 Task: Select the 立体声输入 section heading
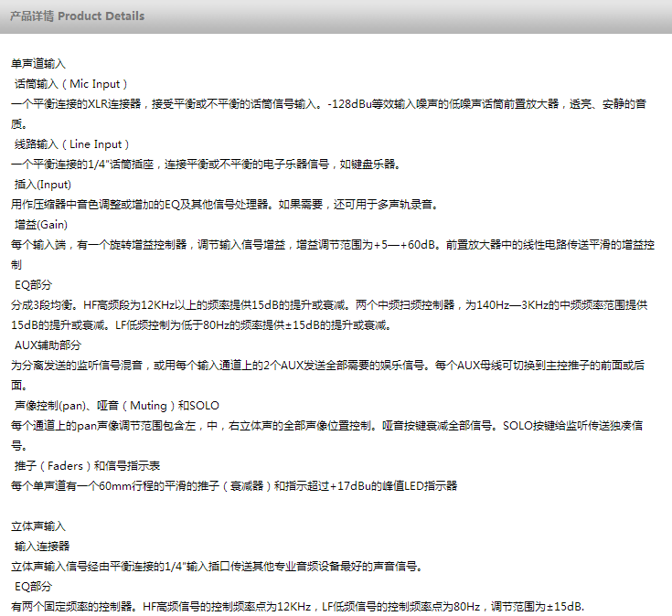38,526
